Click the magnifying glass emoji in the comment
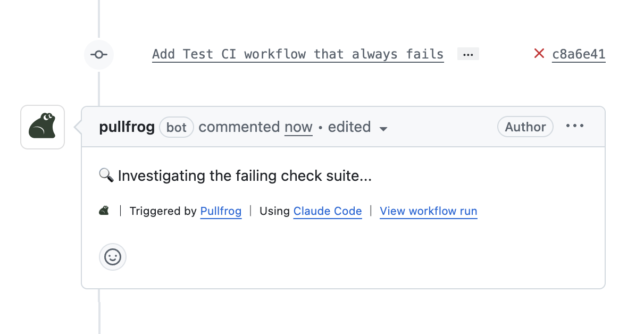The width and height of the screenshot is (644, 334). point(106,175)
